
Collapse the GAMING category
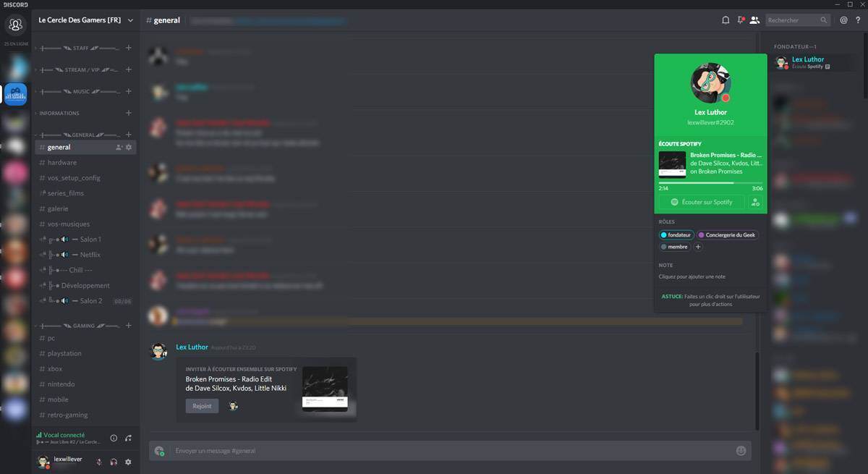(79, 326)
